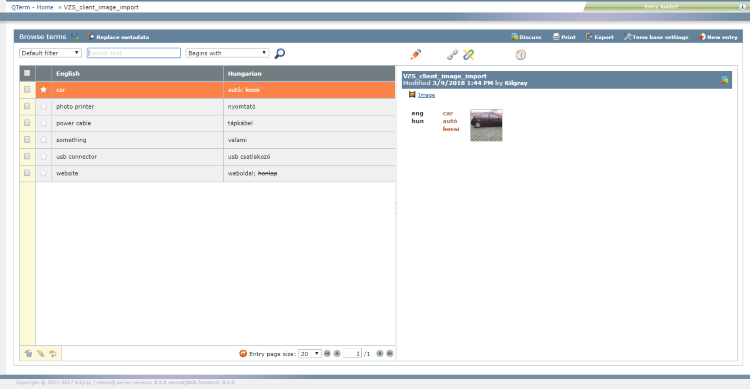
Task: Click the English column header
Action: (x=137, y=74)
